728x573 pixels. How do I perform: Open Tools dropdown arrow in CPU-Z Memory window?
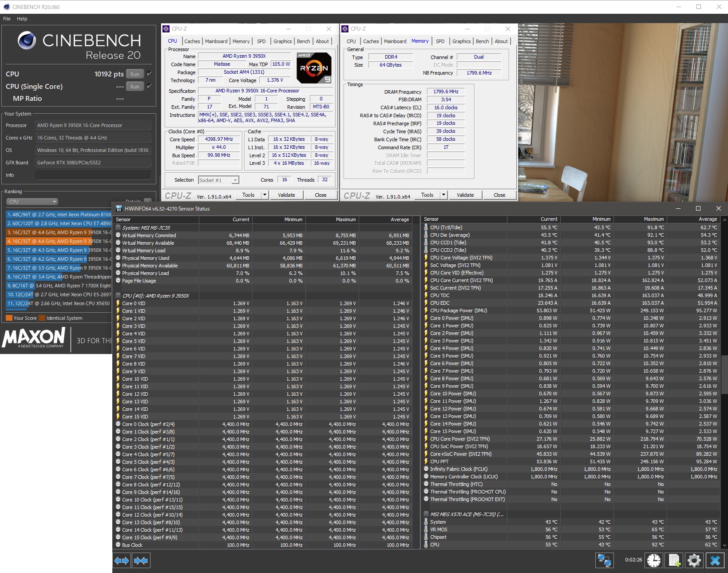click(443, 195)
